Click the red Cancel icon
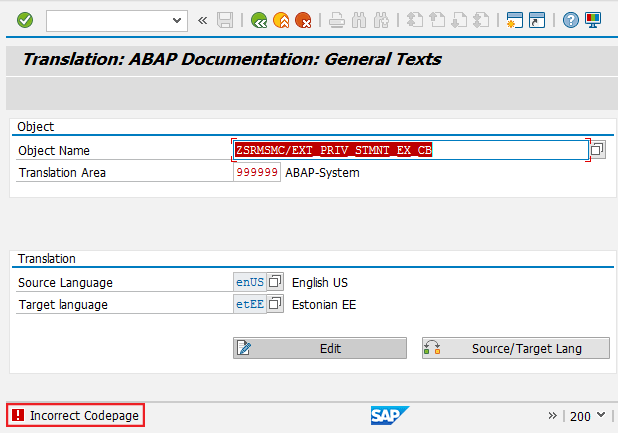The height and width of the screenshot is (433, 618). (303, 20)
